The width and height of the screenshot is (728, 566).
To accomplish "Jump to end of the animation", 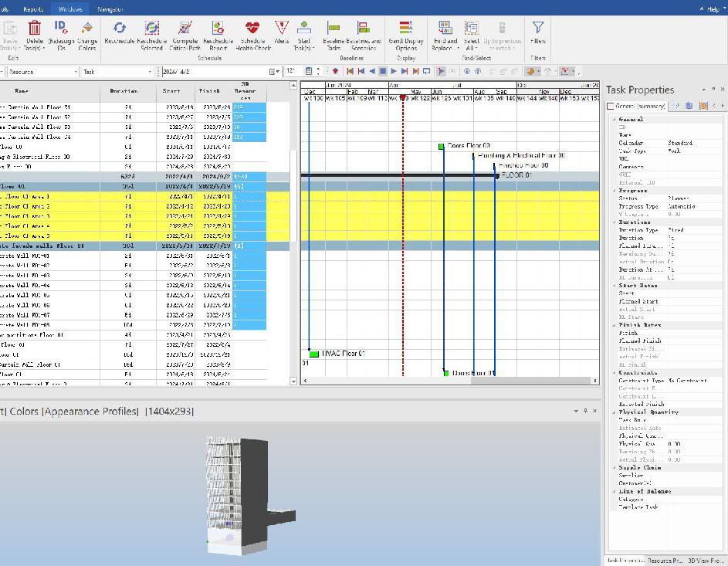I will (x=415, y=72).
